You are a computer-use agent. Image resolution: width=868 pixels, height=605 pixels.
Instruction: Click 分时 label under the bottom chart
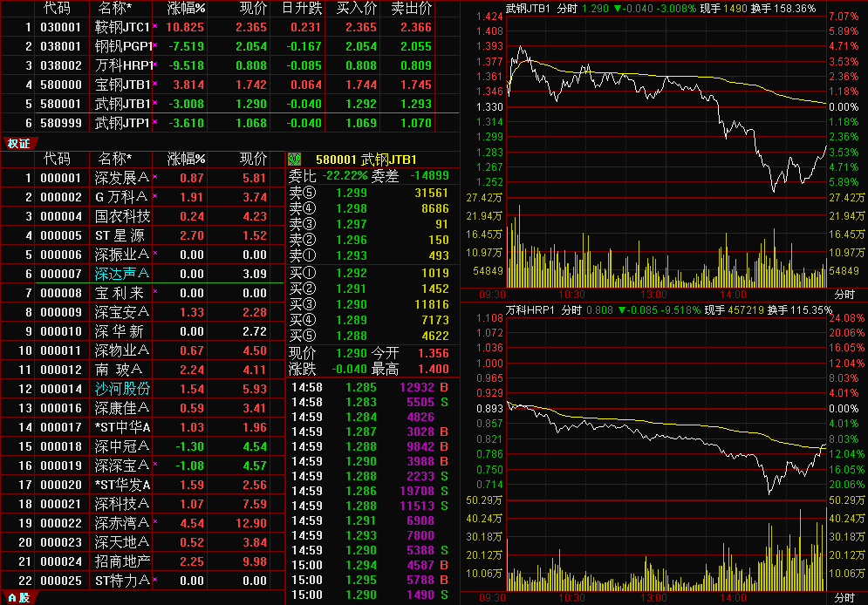(843, 597)
